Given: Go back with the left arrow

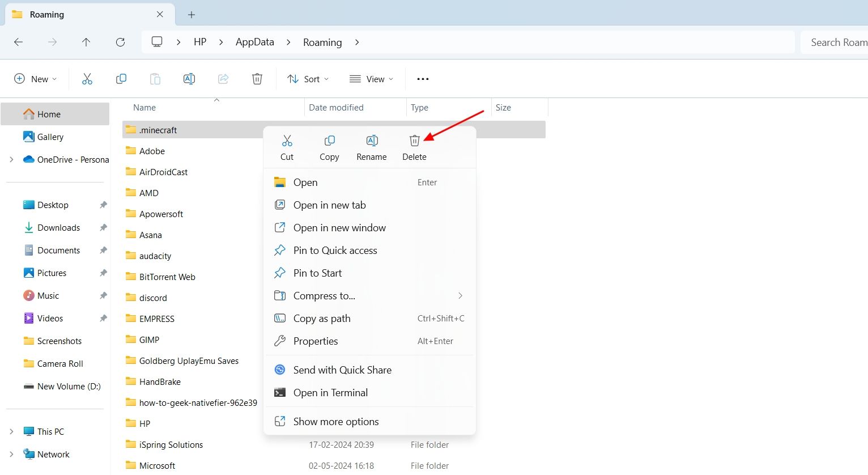Looking at the screenshot, I should tap(18, 42).
